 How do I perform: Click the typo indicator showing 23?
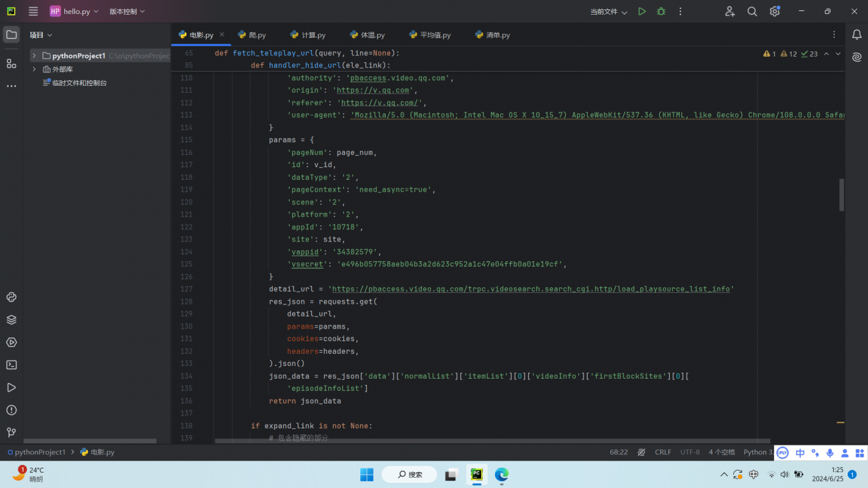pos(810,54)
